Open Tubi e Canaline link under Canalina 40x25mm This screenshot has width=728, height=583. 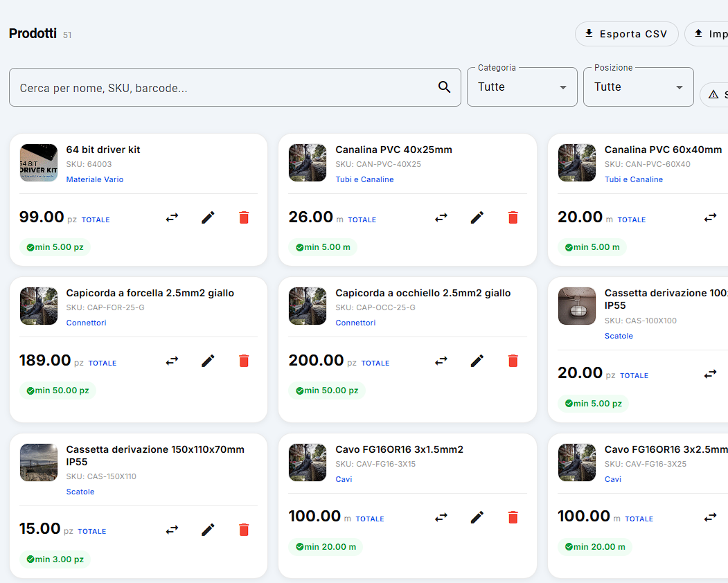click(364, 179)
